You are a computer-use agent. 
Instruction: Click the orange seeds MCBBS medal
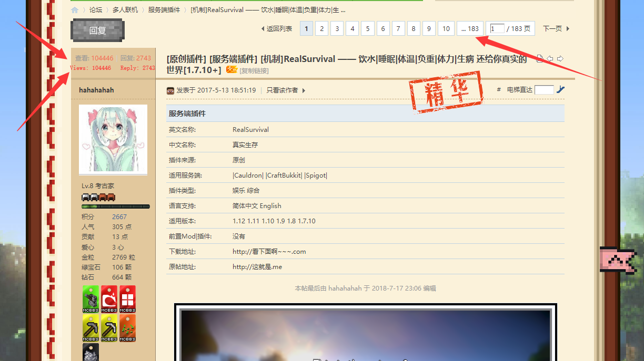(x=127, y=328)
